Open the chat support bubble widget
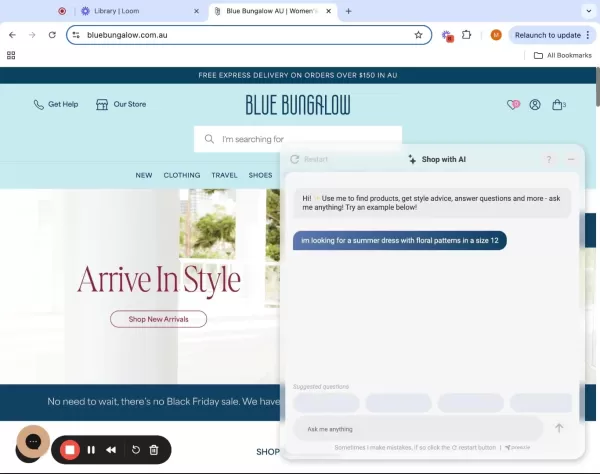The height and width of the screenshot is (474, 600). tap(33, 442)
